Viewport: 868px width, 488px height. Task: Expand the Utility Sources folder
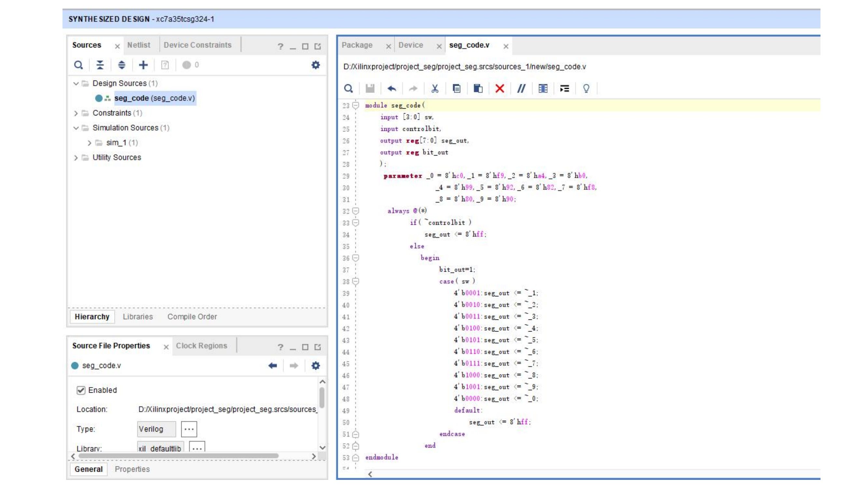tap(76, 157)
